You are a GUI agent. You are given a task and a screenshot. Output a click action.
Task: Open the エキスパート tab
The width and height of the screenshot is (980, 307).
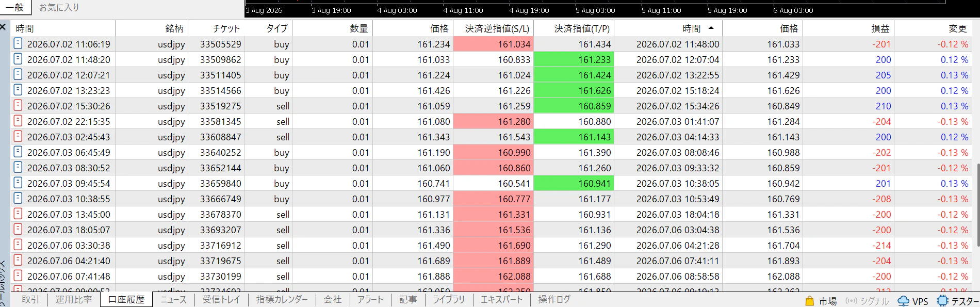tap(501, 300)
